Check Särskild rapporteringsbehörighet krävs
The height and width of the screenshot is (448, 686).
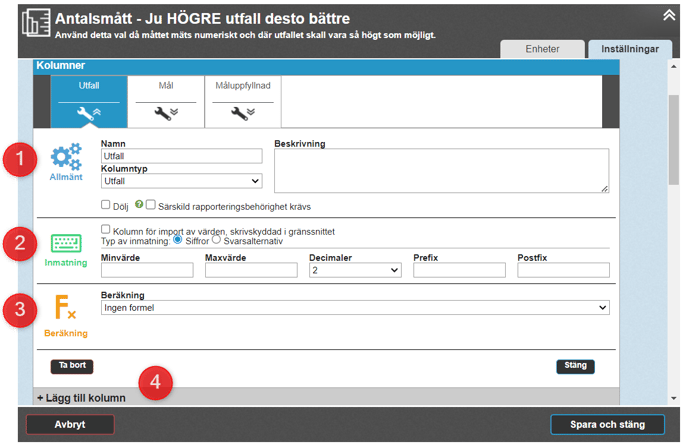pos(151,205)
